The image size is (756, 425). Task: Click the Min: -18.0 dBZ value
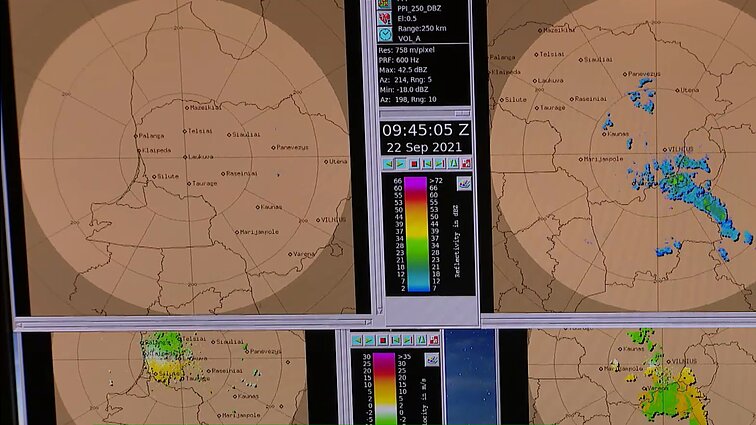tap(404, 90)
